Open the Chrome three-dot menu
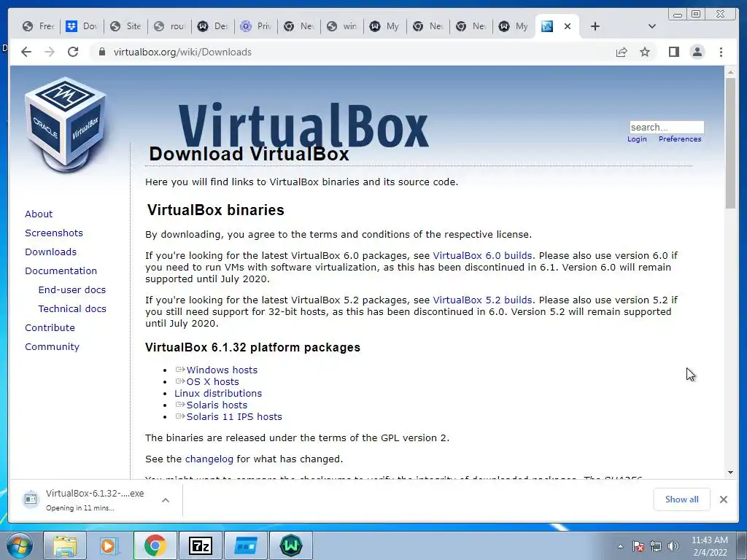Screen dimensions: 747x560 tap(721, 52)
